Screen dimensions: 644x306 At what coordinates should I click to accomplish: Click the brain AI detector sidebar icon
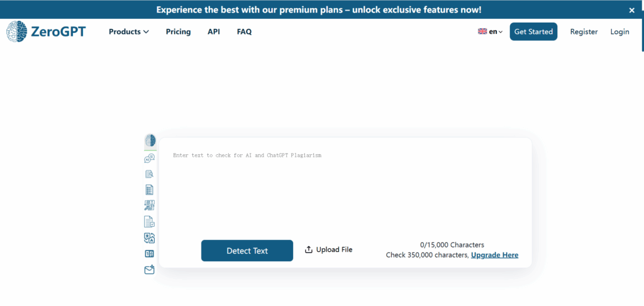pos(150,140)
